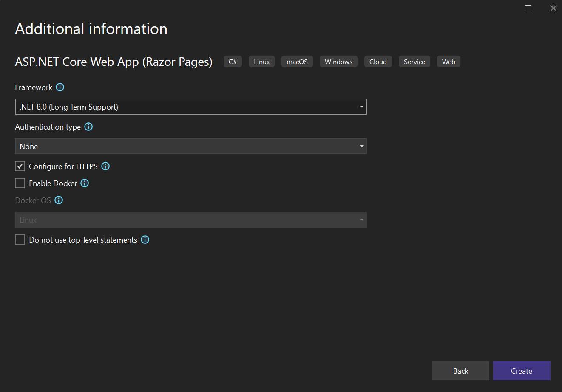Open the Framework dropdown
Image resolution: width=562 pixels, height=392 pixels.
(x=190, y=107)
